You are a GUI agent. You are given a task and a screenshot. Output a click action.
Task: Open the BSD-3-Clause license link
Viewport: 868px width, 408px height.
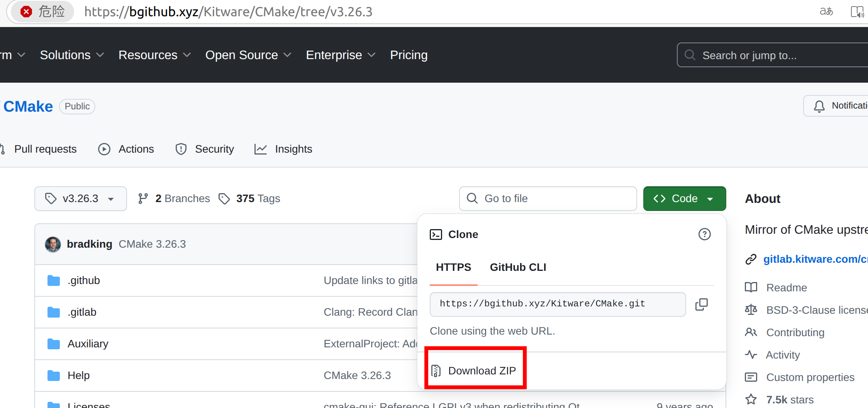point(817,310)
